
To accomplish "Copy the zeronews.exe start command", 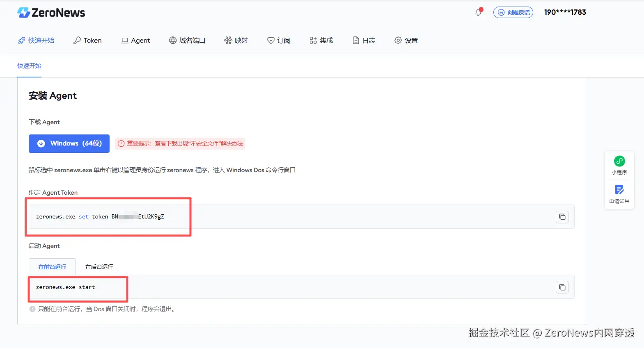I will (x=562, y=287).
